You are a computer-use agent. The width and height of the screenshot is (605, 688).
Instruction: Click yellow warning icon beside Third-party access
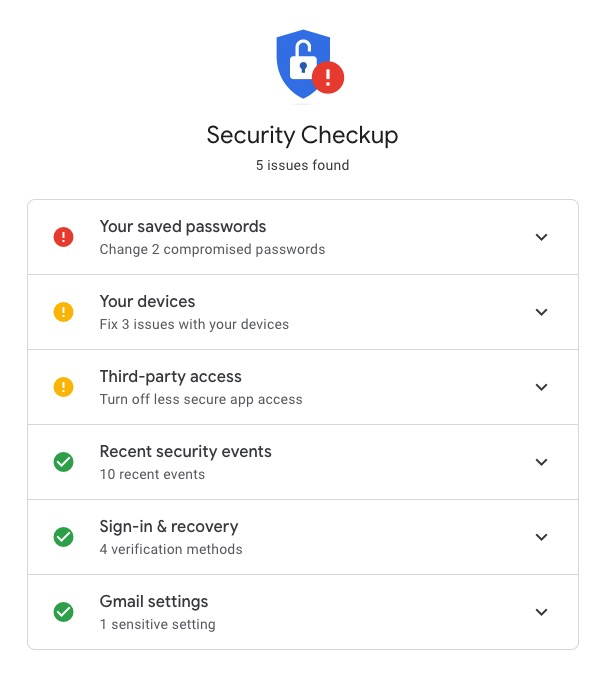(x=64, y=387)
